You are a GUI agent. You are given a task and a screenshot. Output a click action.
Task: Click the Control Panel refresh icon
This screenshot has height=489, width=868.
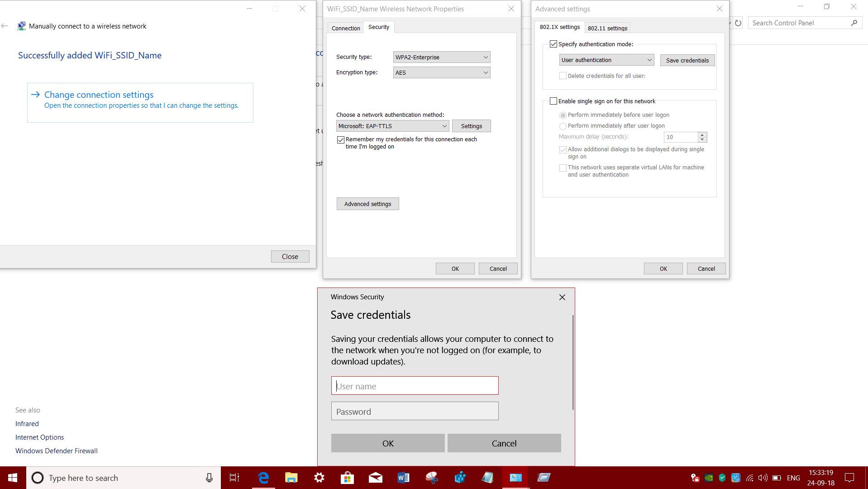[x=738, y=23]
